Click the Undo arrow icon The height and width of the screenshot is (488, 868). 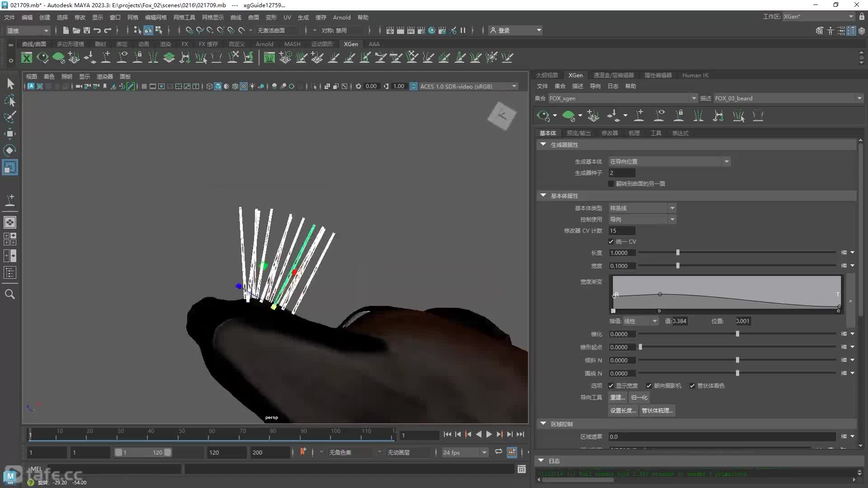coord(97,30)
